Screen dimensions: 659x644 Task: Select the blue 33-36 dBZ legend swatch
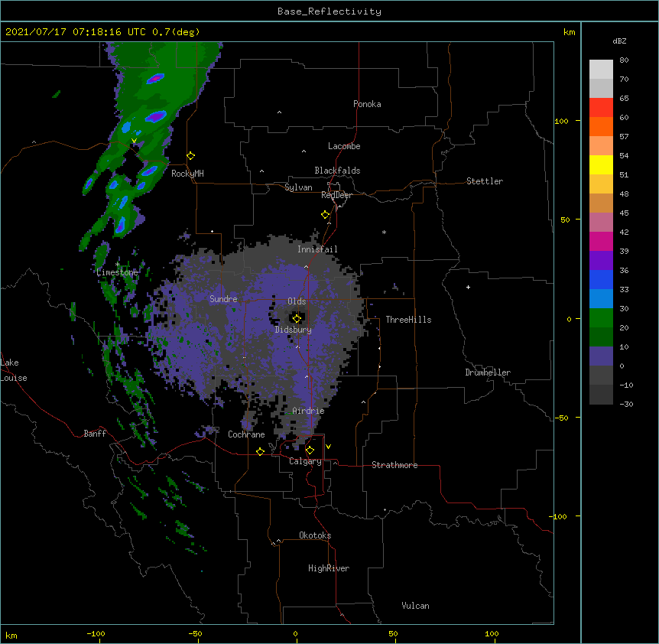tap(601, 279)
